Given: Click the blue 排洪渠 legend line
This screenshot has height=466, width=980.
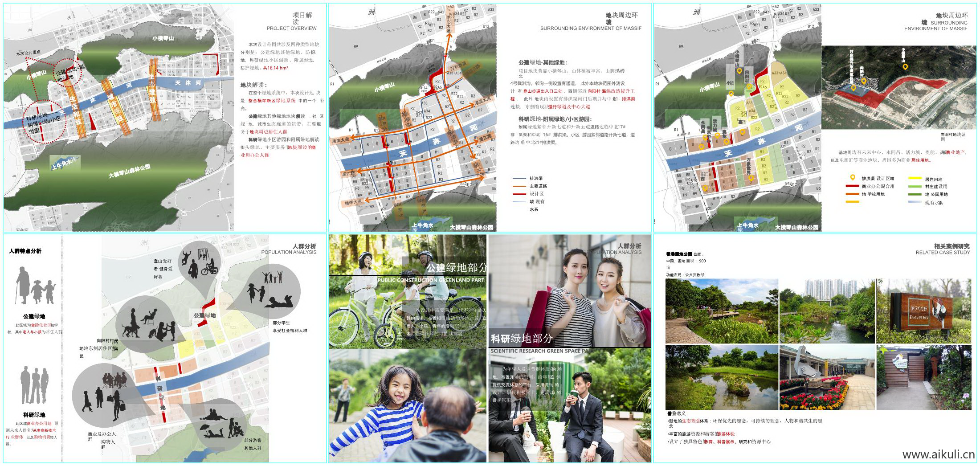Looking at the screenshot, I should 519,178.
